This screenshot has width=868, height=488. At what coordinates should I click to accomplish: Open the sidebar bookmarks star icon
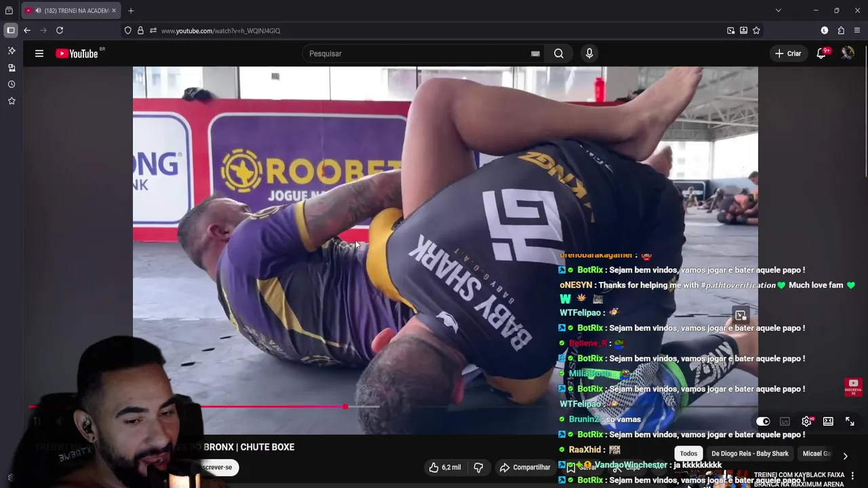click(x=12, y=101)
